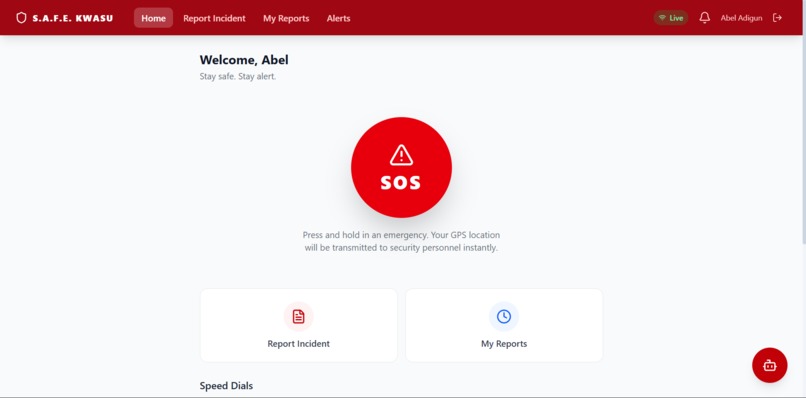Click the red document icon for Report Incident
Screen dimensions: 806x398
(299, 317)
